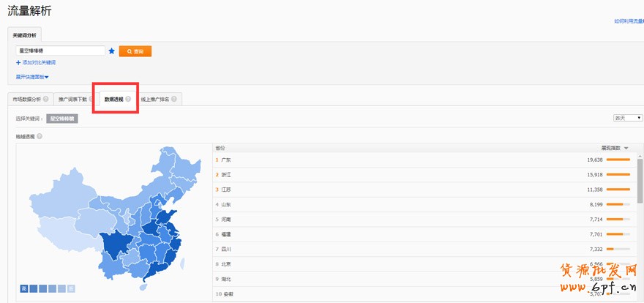
Task: Click the help icon beside 市场数据分析
Action: click(x=46, y=99)
